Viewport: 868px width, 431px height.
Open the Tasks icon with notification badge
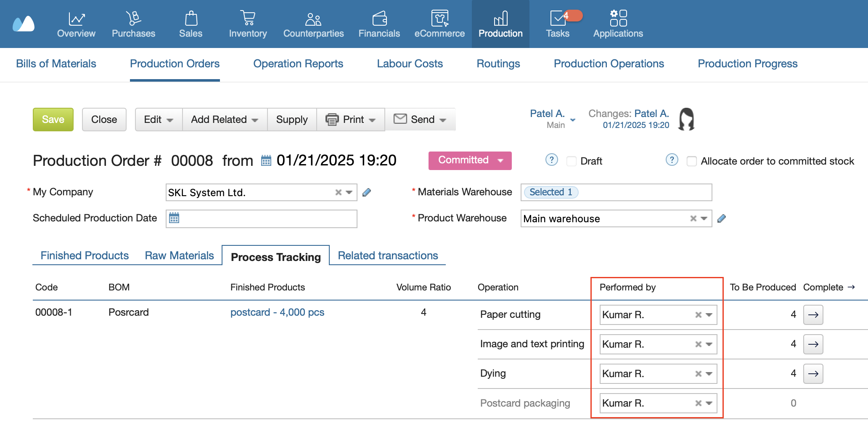[558, 19]
